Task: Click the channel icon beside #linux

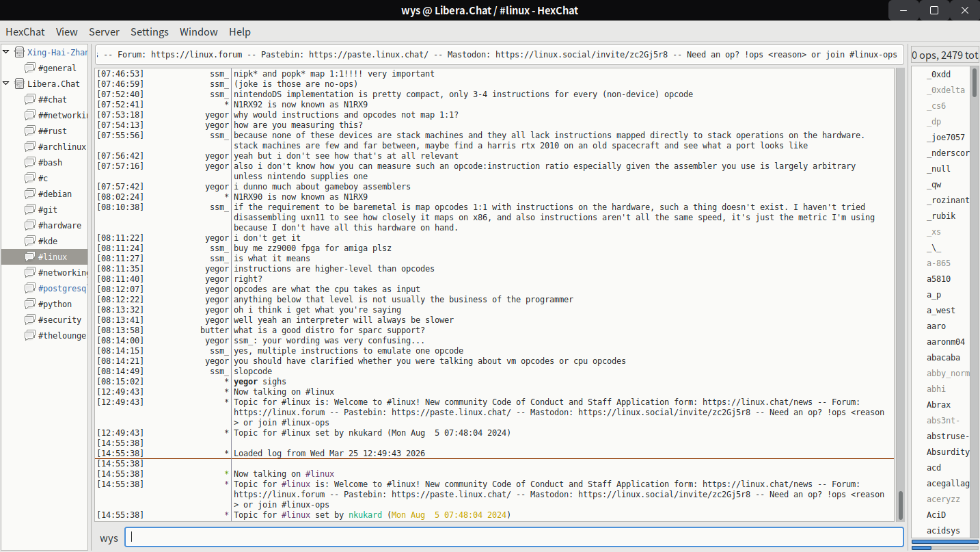Action: pyautogui.click(x=29, y=257)
